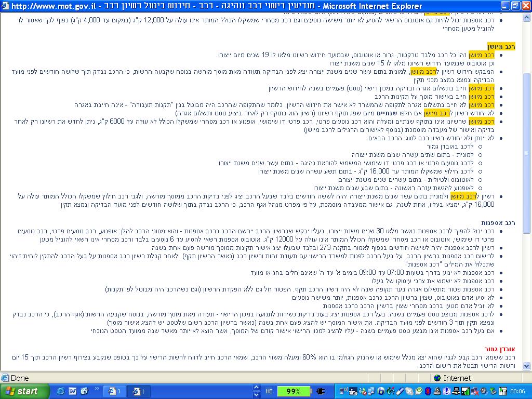Screen dimensions: 532x399
Task: Launch Internet Explorer from Quick Launch
Action: click(x=61, y=391)
